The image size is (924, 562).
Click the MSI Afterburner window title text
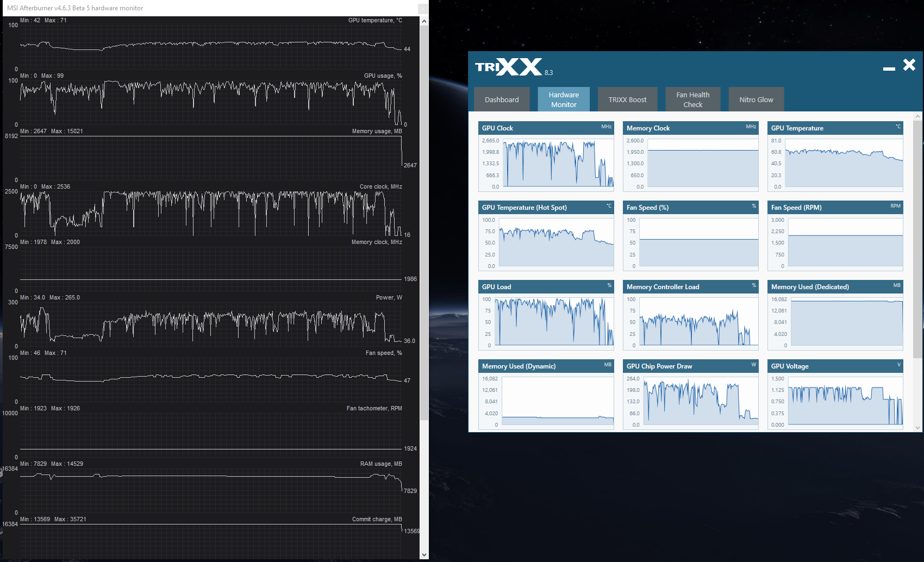[75, 8]
